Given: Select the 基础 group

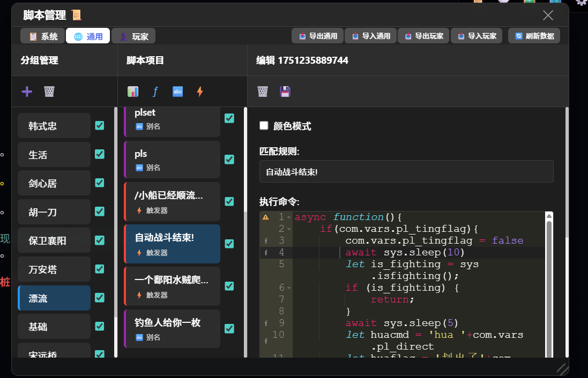Looking at the screenshot, I should 54,327.
